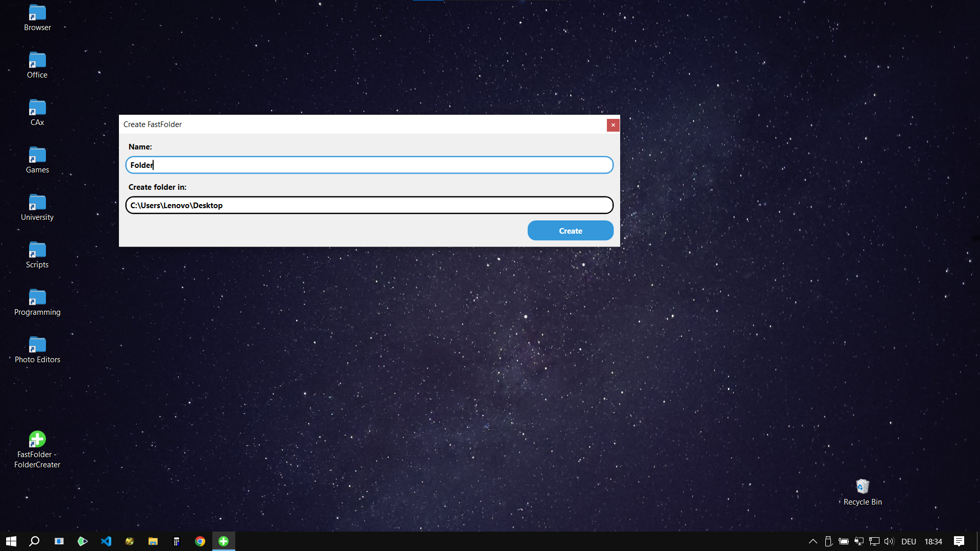The width and height of the screenshot is (980, 551).
Task: Select the Recycle Bin icon
Action: [x=862, y=487]
